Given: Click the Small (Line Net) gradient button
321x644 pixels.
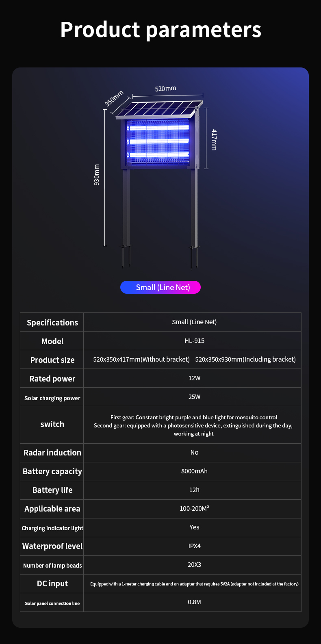Looking at the screenshot, I should point(160,287).
